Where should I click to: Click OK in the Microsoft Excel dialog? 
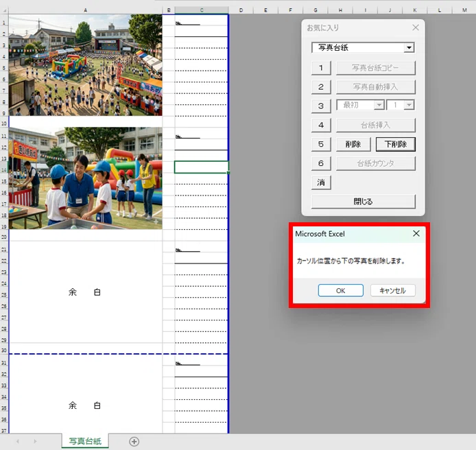[341, 291]
